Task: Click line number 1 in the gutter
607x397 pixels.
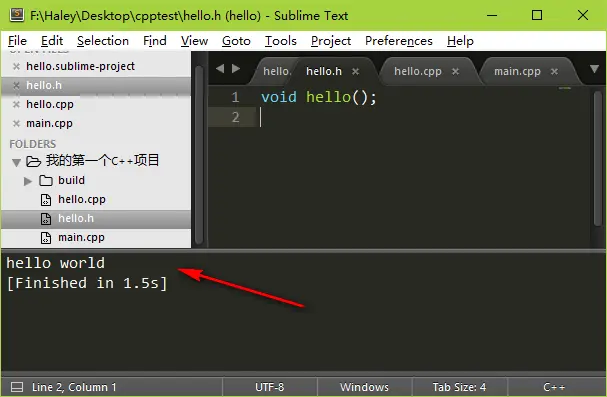Action: pyautogui.click(x=235, y=97)
